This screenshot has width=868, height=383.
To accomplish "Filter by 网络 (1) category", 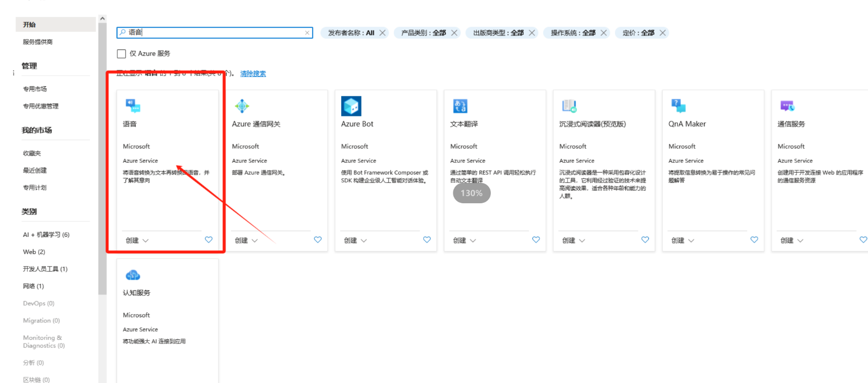I will click(x=33, y=286).
